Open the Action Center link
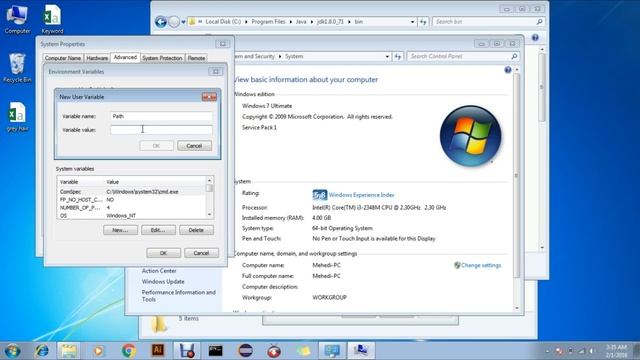 coord(159,271)
